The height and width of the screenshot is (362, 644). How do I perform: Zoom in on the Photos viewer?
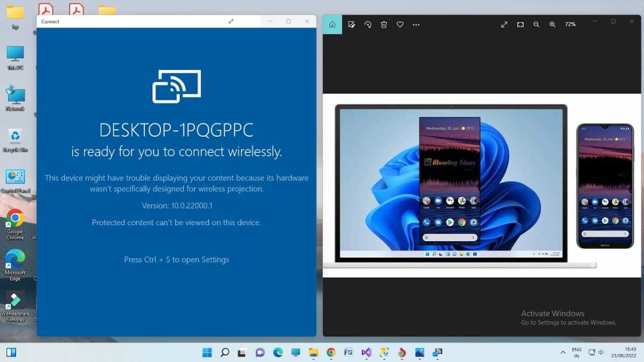(552, 25)
